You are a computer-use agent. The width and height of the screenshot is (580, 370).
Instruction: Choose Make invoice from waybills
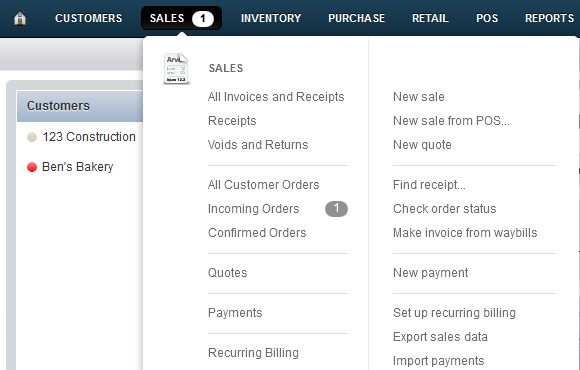click(465, 233)
